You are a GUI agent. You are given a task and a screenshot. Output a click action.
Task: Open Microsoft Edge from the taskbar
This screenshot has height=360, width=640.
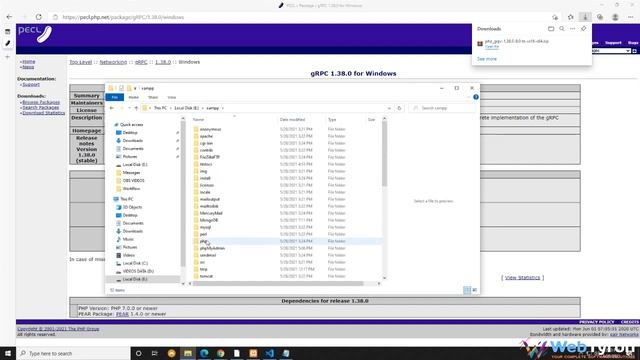(204, 353)
